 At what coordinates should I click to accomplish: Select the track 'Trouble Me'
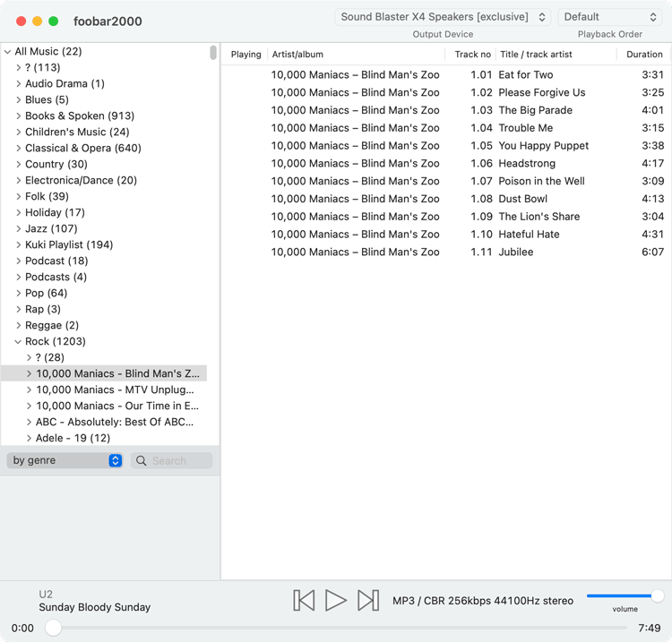point(525,128)
